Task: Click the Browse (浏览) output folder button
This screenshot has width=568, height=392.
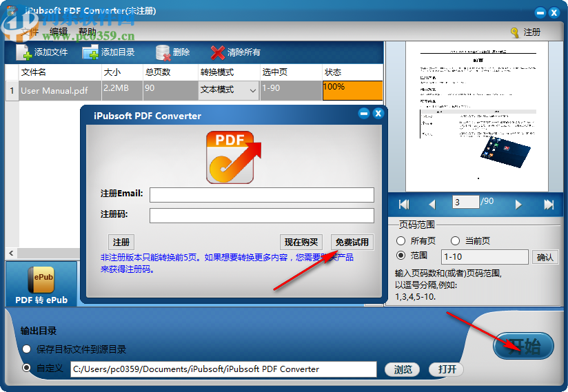Action: tap(403, 369)
